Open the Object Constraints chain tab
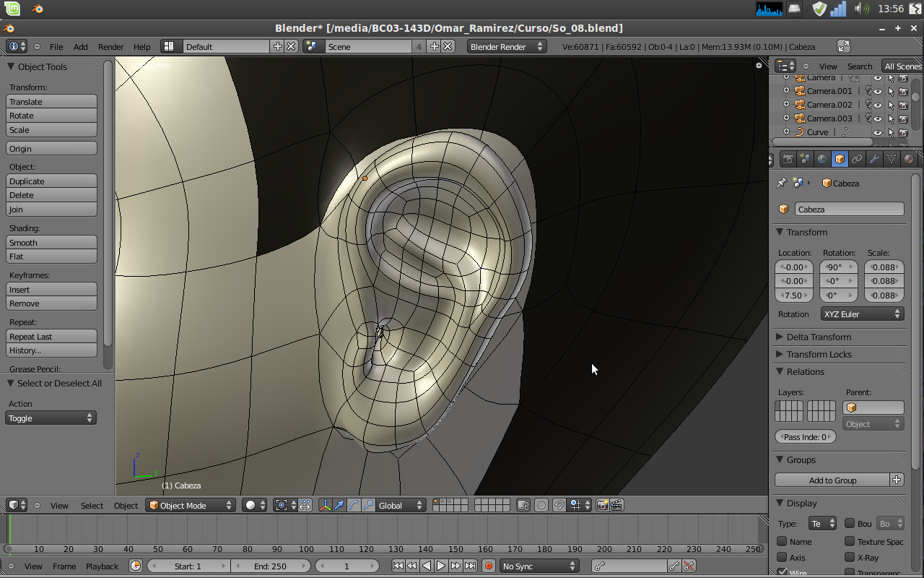 click(857, 159)
